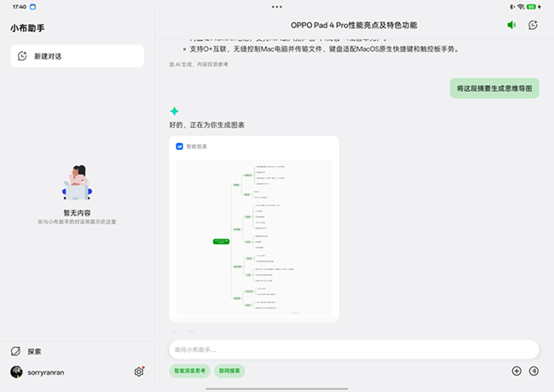
Task: Open the three-dot menu at top
Action: click(x=277, y=7)
